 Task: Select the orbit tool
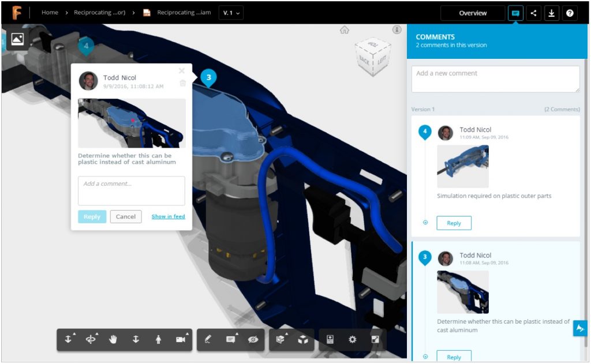click(x=91, y=340)
